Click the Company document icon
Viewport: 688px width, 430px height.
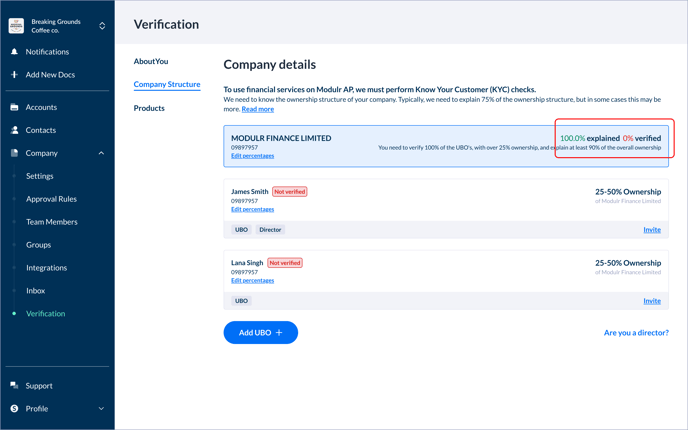[14, 153]
